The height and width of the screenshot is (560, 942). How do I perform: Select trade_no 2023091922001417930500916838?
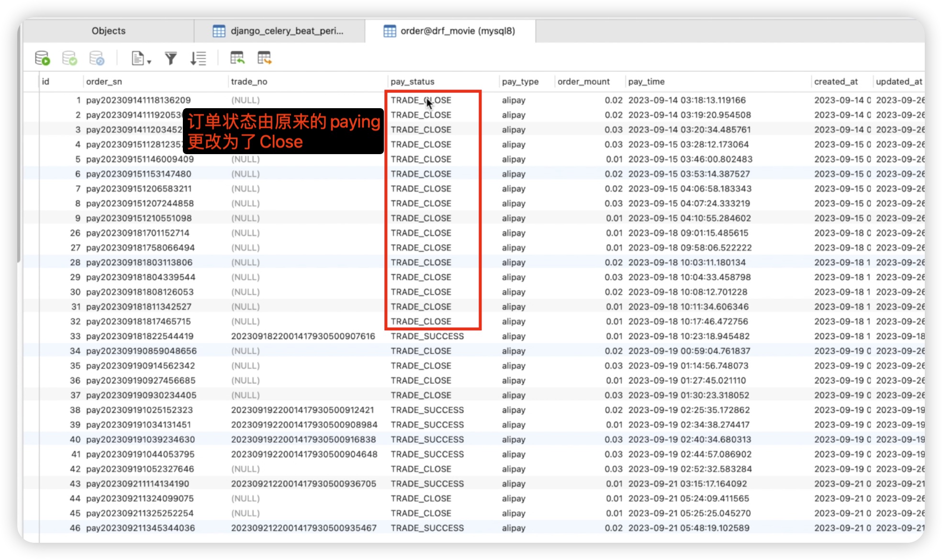point(303,439)
